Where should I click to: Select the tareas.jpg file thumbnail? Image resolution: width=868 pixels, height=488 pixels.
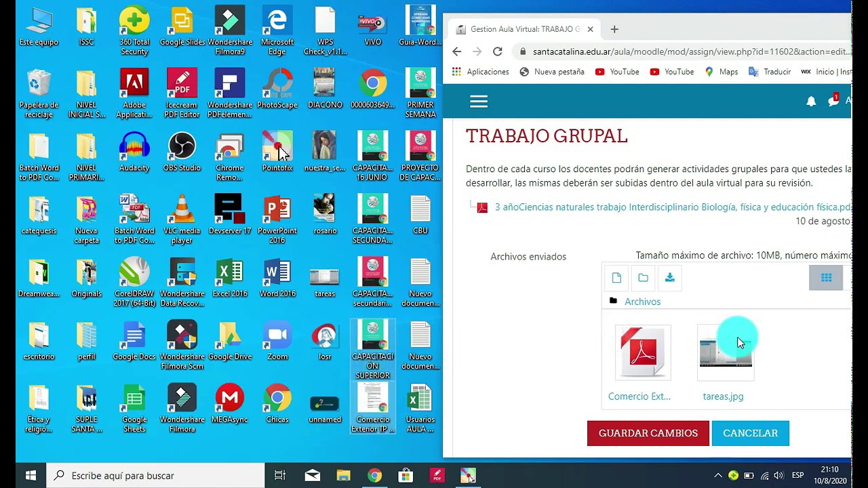click(726, 352)
